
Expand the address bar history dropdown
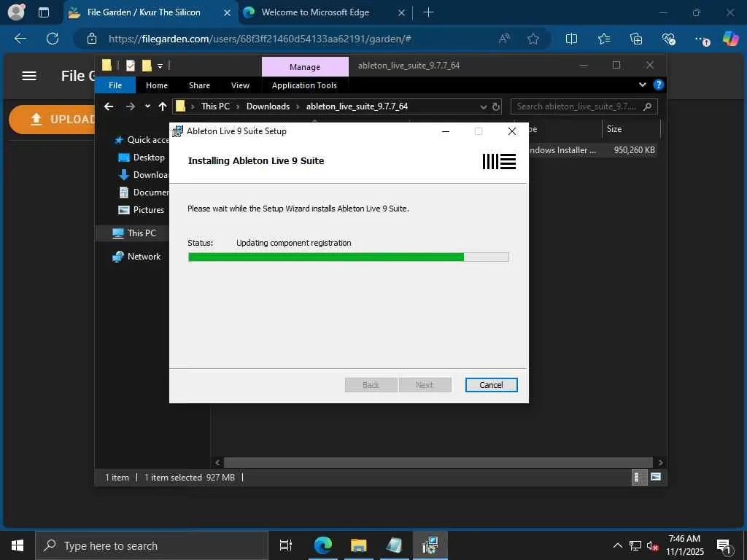click(483, 106)
